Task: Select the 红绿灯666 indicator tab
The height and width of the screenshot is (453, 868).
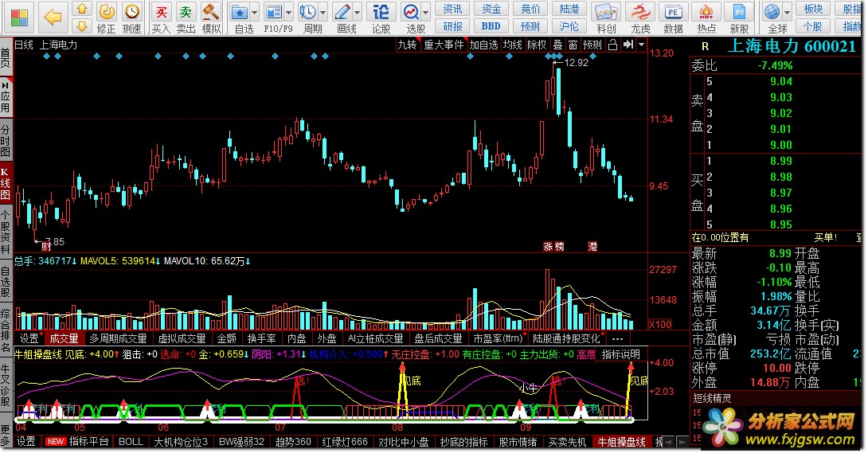Action: 345,441
